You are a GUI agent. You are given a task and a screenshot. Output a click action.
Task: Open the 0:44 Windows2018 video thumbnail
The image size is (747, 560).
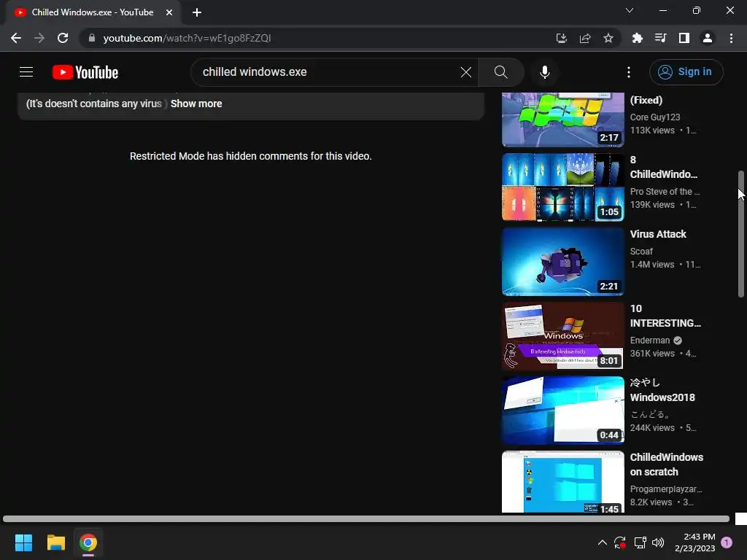562,410
